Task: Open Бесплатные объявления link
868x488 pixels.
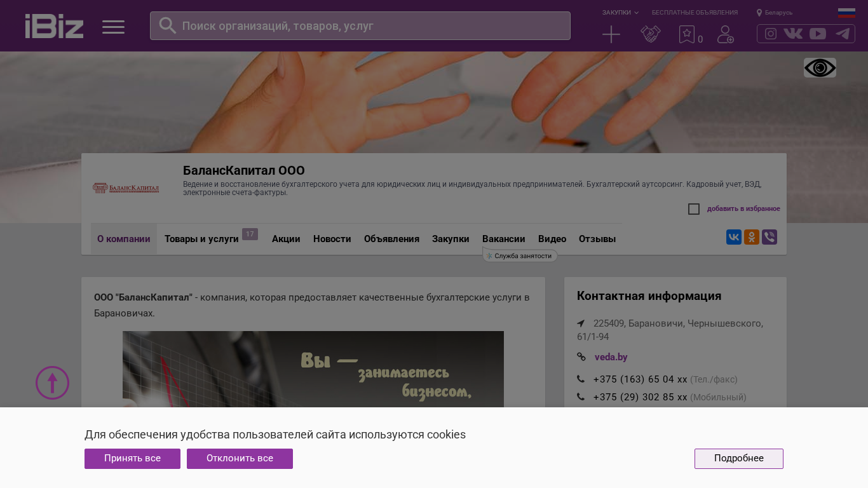Action: click(x=695, y=13)
